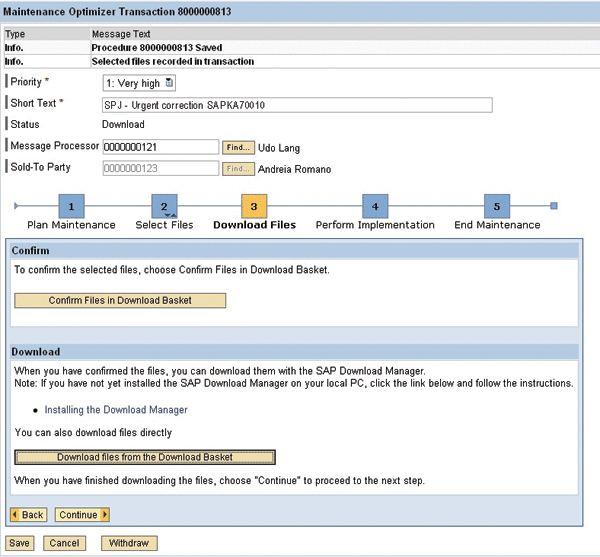
Task: Click Confirm Files in Download Basket
Action: click(x=120, y=300)
